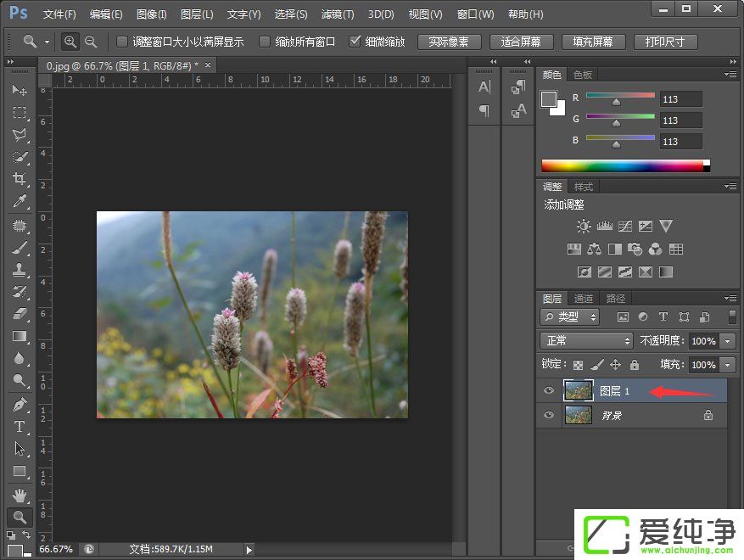The image size is (744, 560).
Task: Select the Lasso tool
Action: pyautogui.click(x=20, y=135)
